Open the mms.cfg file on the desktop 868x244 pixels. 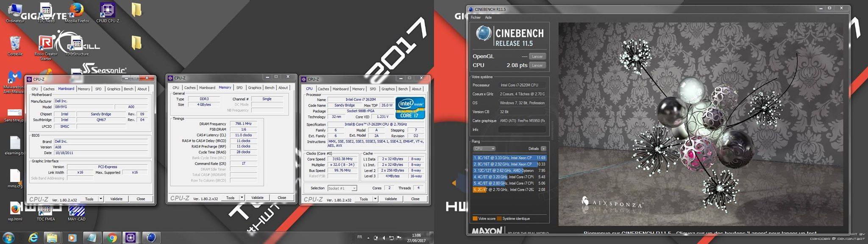15,179
